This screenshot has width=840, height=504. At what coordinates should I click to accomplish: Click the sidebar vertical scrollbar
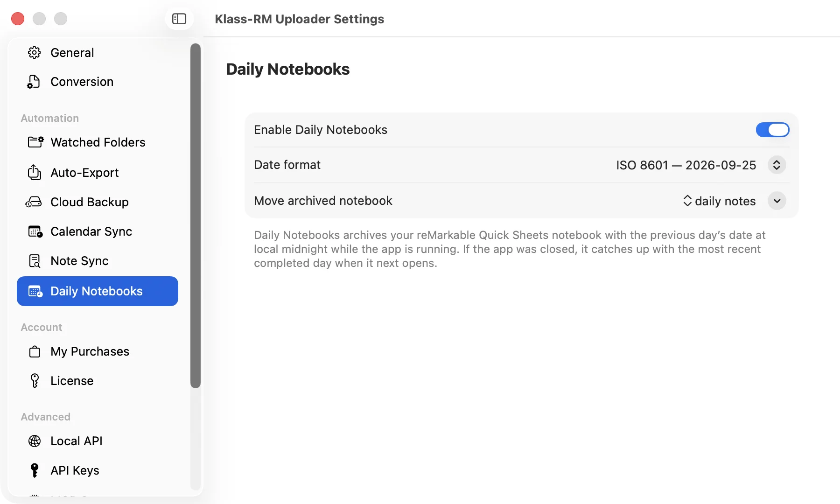tap(196, 216)
